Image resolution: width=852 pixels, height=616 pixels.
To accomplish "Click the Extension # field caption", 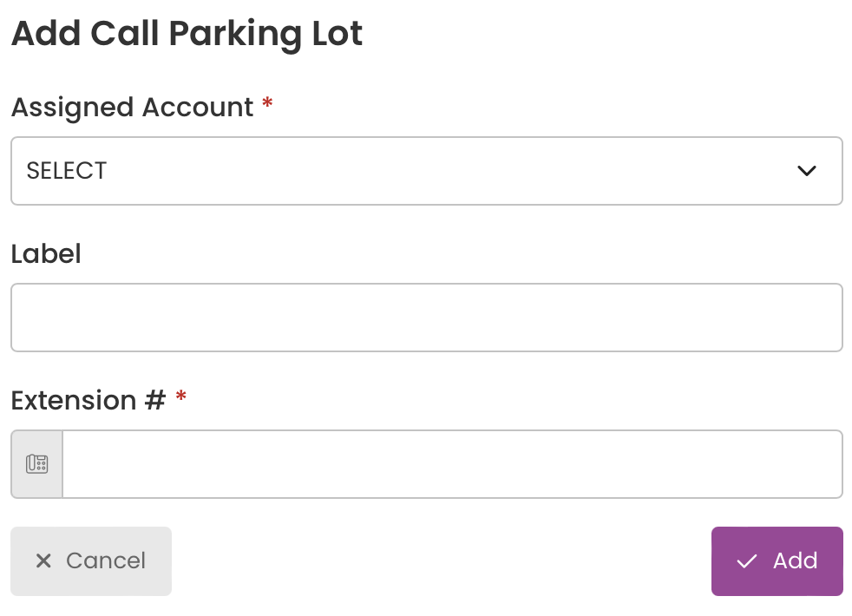I will 88,400.
